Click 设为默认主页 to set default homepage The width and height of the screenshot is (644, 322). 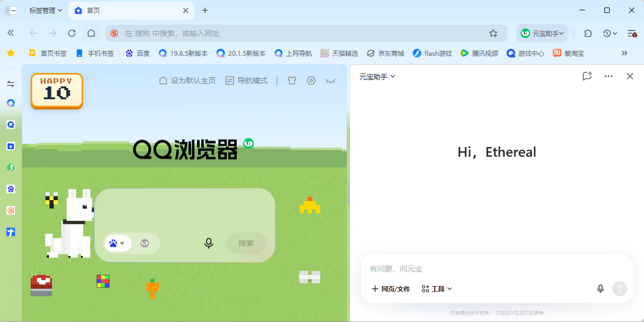pos(187,80)
